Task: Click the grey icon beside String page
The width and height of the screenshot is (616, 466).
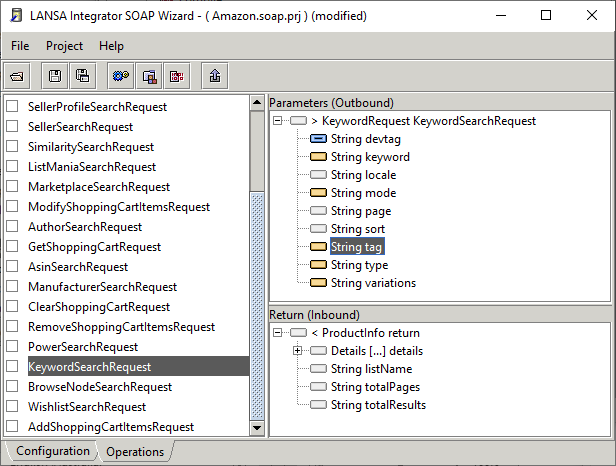Action: (x=318, y=211)
